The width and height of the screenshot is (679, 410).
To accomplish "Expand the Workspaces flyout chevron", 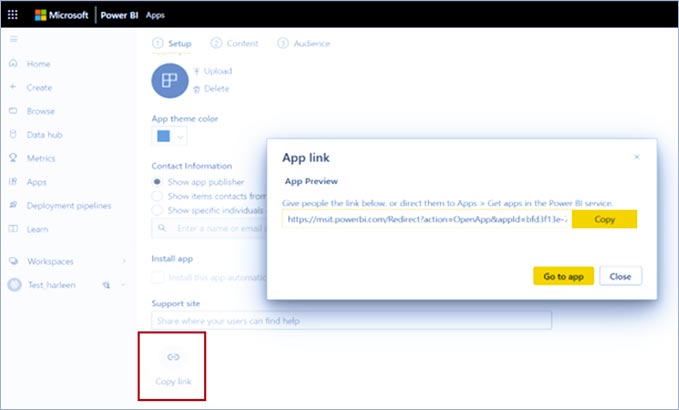I will pos(124,261).
